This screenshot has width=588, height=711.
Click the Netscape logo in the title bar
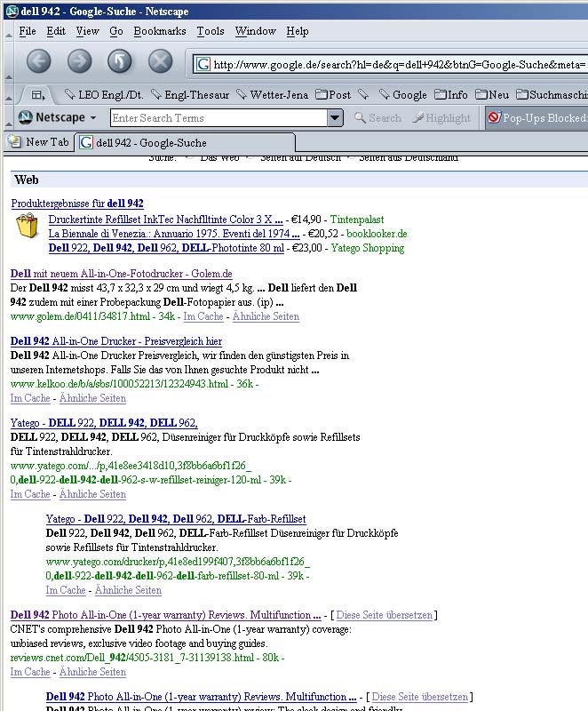(x=12, y=11)
